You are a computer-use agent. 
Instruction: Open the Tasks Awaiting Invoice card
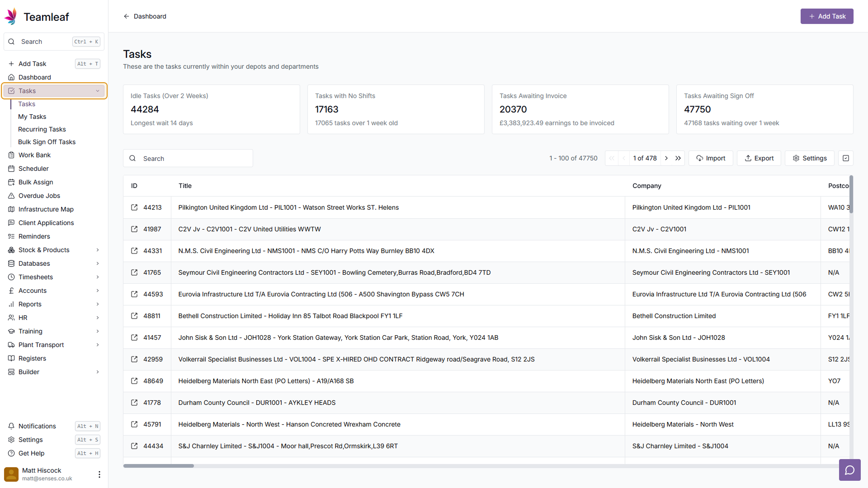point(580,109)
